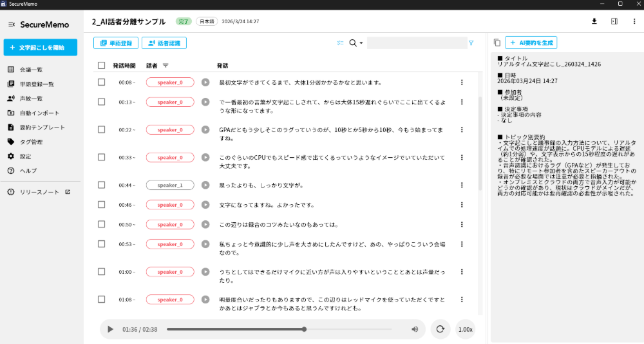Change the speaker_0 tag on the 00:33 row
The width and height of the screenshot is (644, 344).
click(170, 157)
